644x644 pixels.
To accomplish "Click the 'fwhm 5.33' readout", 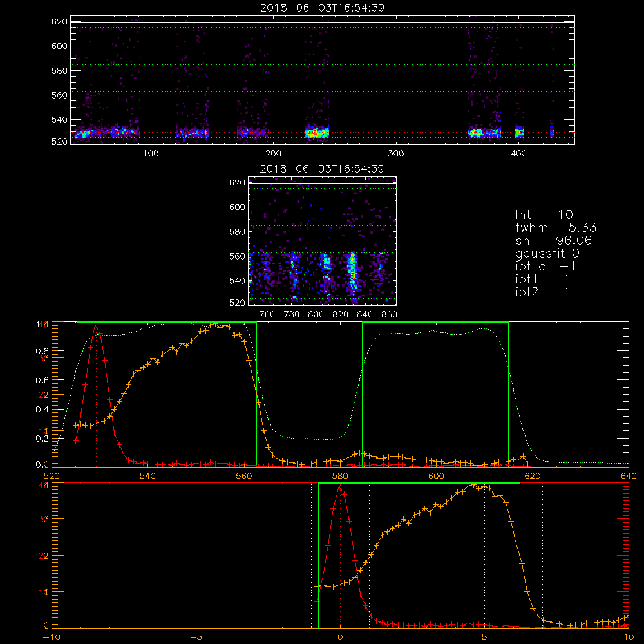I will (556, 227).
